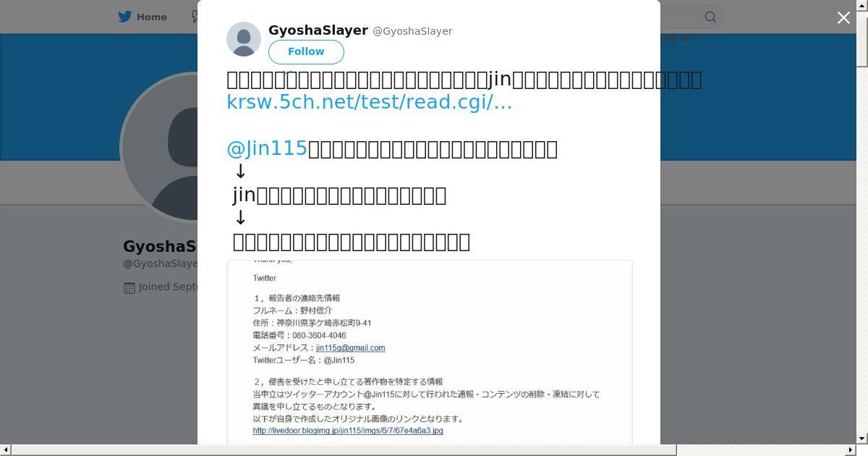Open the @Jin115 mention link

point(267,148)
